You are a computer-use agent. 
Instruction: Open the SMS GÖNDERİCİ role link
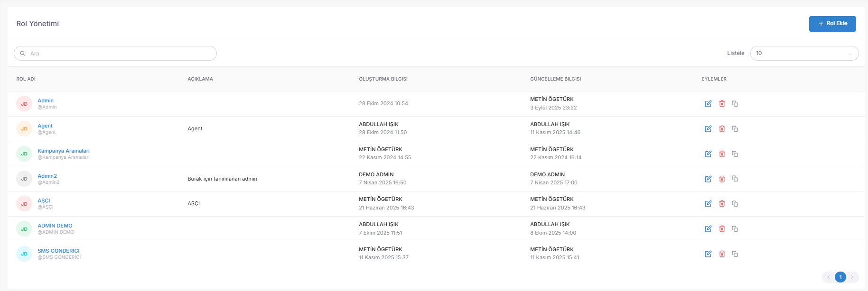point(59,251)
